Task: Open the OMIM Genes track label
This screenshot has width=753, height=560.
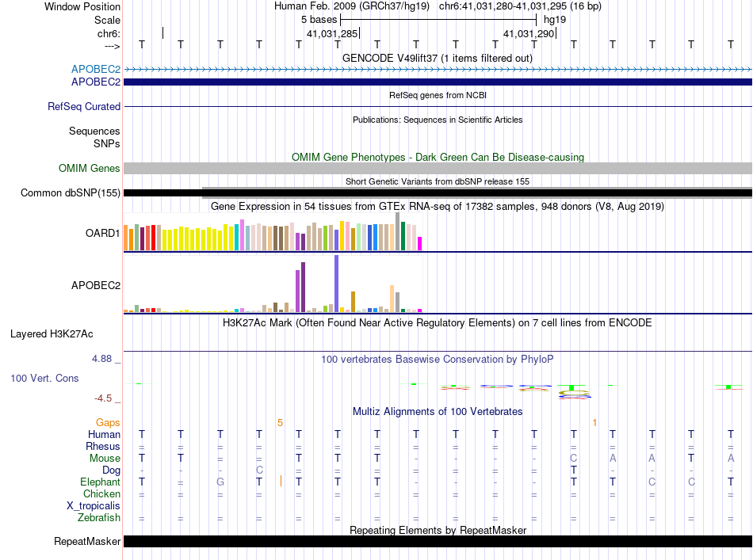Action: tap(89, 169)
